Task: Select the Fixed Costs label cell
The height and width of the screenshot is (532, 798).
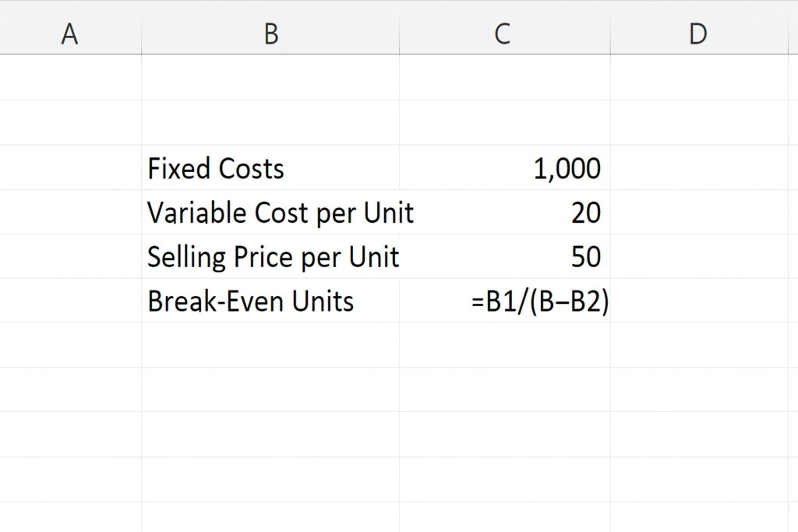Action: 270,168
